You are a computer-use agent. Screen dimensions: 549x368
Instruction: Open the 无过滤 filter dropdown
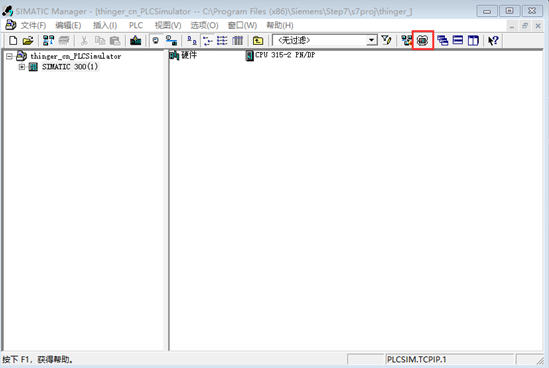[x=371, y=40]
